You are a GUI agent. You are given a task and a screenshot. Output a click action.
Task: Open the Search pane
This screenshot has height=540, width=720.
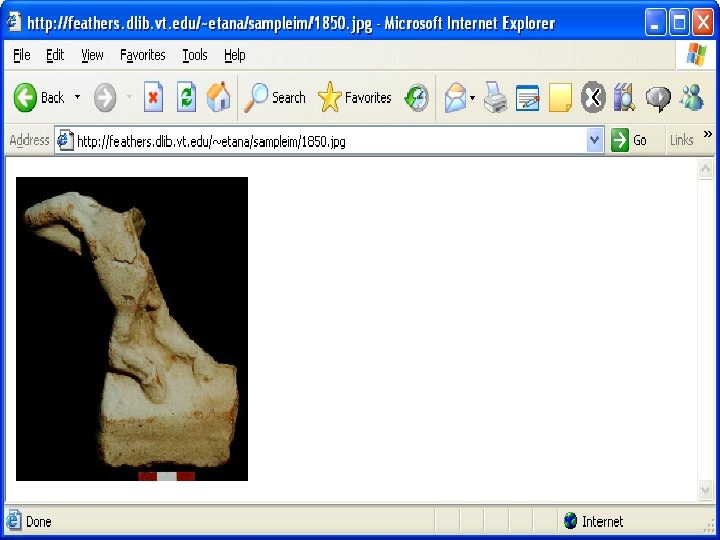pos(275,97)
